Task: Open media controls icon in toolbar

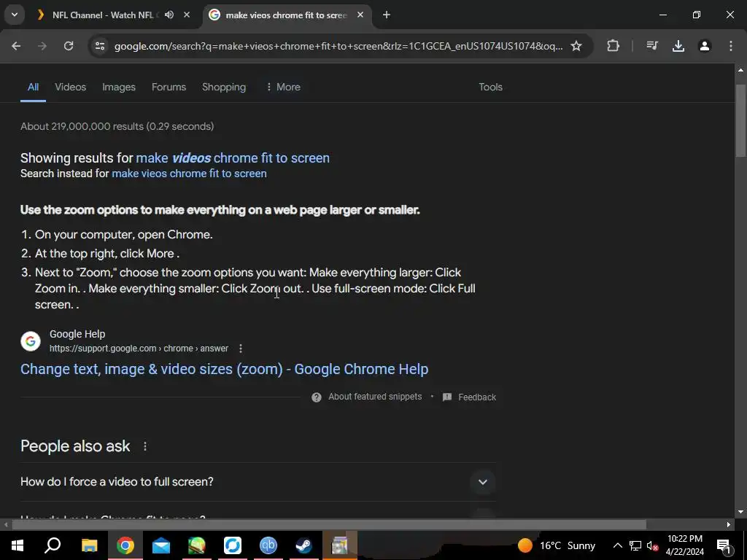Action: [x=652, y=46]
